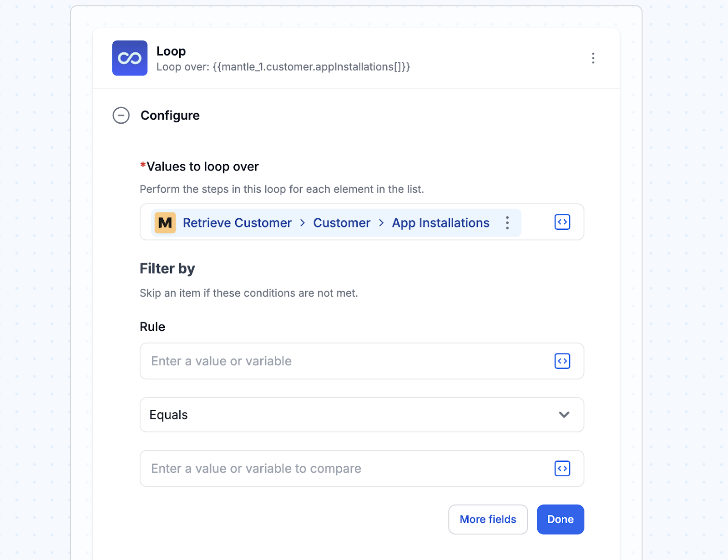
Task: Click the chevron arrow on Equals dropdown
Action: click(564, 415)
